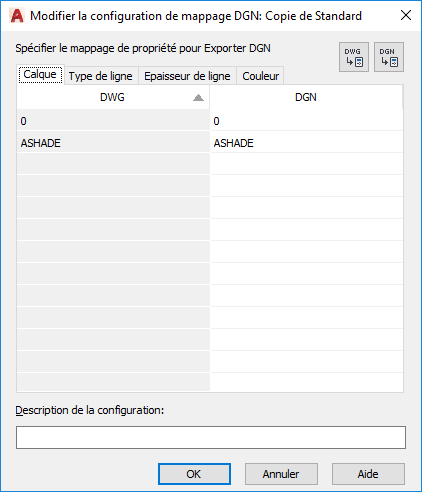Switch to the Type de ligne tab
This screenshot has height=492, width=422.
pyautogui.click(x=101, y=76)
